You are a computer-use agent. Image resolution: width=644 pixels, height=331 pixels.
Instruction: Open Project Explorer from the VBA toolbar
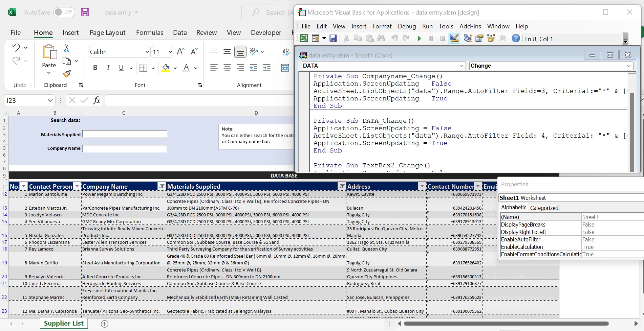(468, 39)
